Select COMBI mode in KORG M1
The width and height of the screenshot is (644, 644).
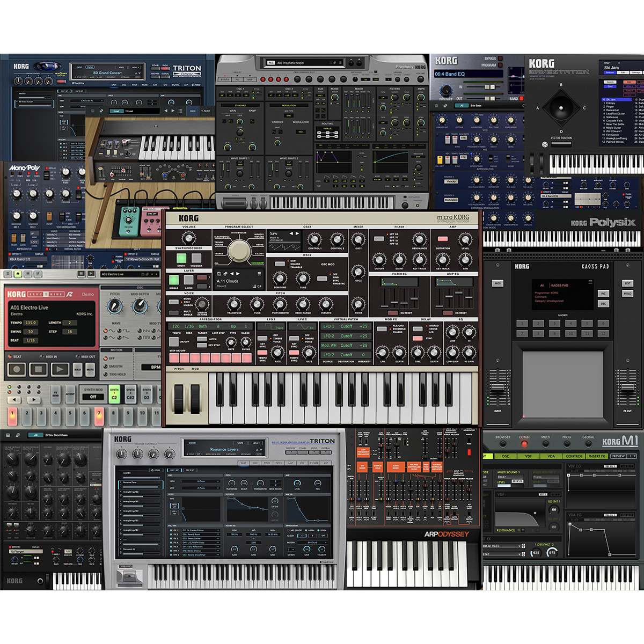pyautogui.click(x=524, y=443)
